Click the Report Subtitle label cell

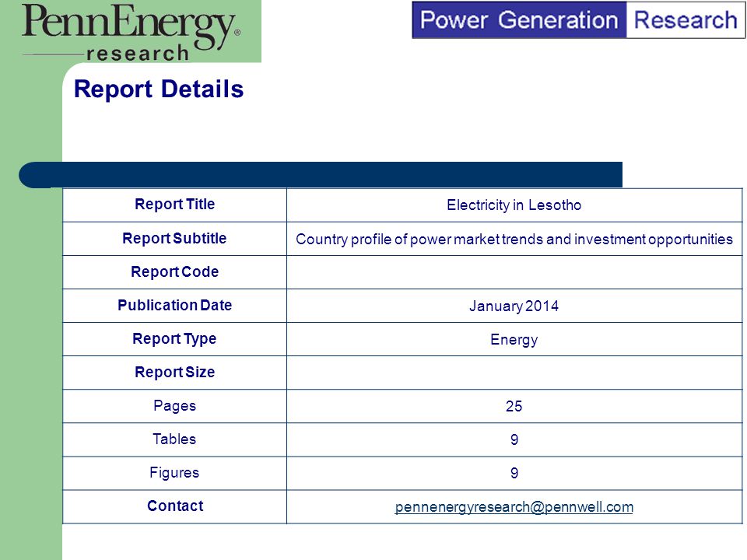point(175,239)
